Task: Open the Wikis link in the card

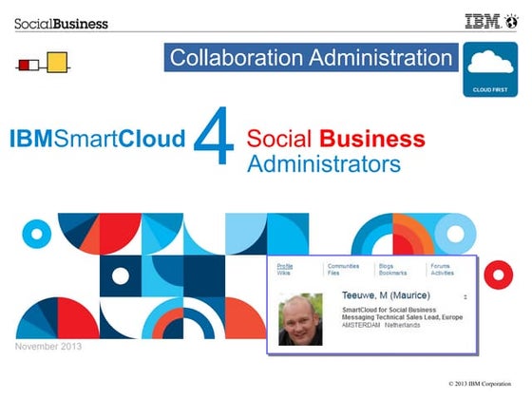Action: click(284, 273)
